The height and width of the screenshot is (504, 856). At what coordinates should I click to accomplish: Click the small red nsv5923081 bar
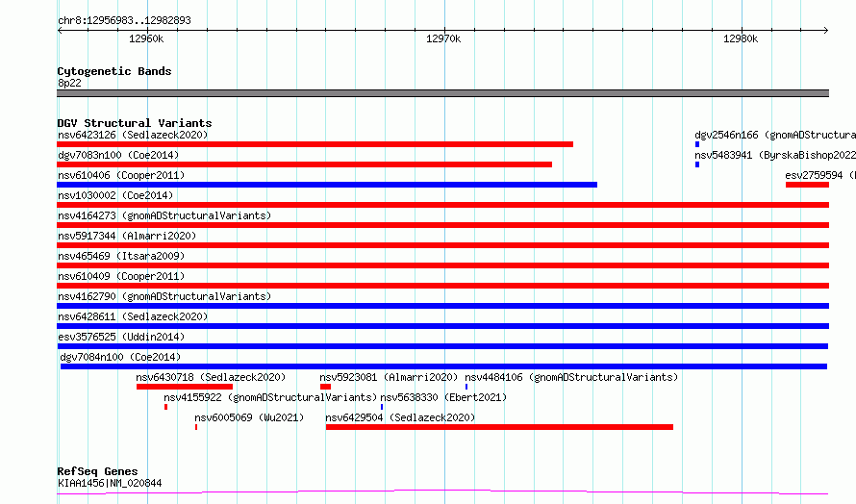325,388
